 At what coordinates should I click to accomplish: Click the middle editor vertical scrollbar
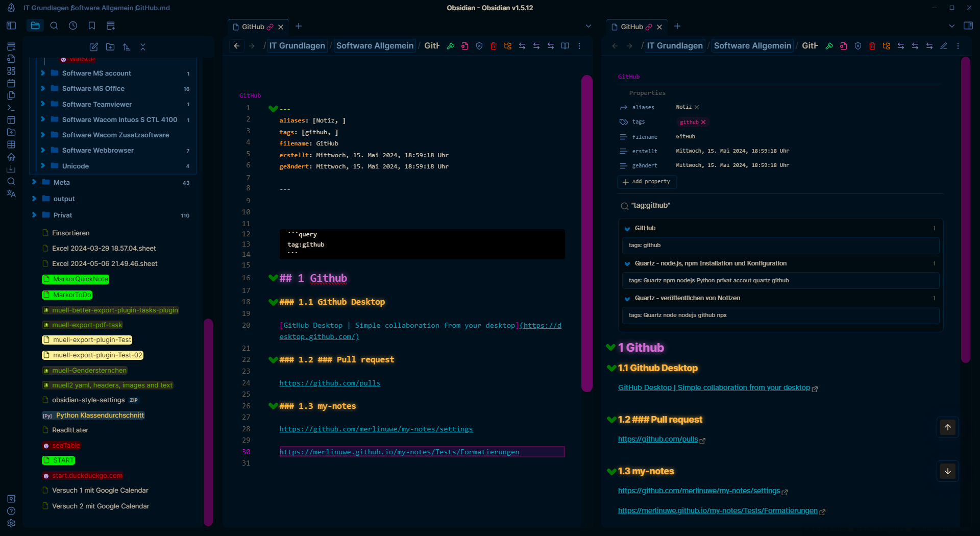(x=587, y=233)
